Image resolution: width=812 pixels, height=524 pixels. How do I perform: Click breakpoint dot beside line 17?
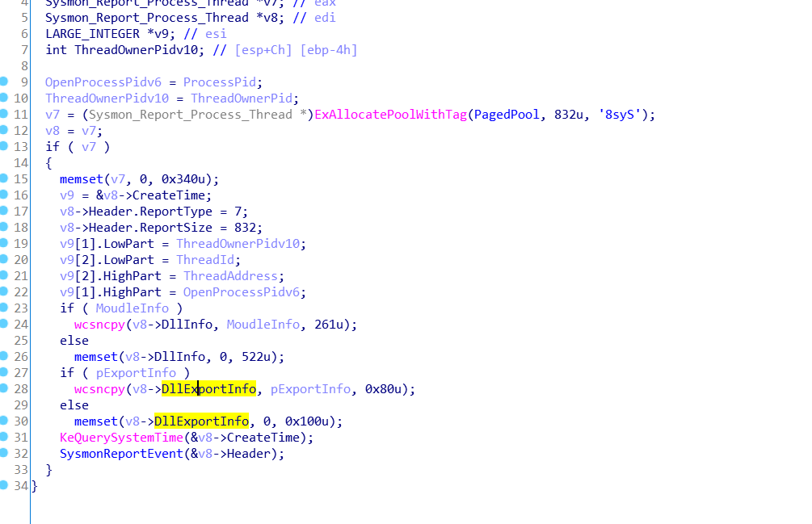point(3,210)
